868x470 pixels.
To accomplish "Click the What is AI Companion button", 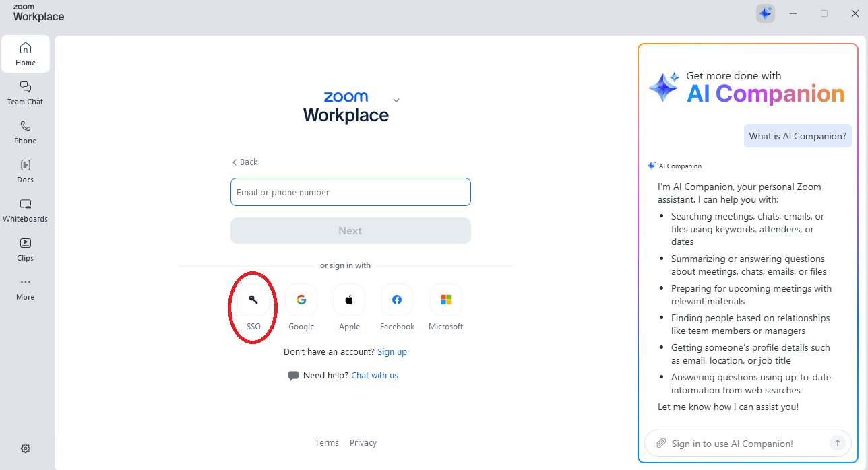I will [x=797, y=135].
